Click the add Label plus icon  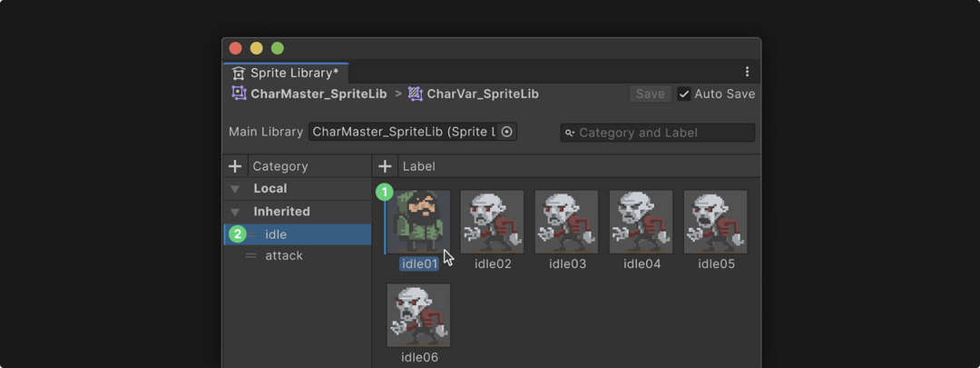coord(385,166)
